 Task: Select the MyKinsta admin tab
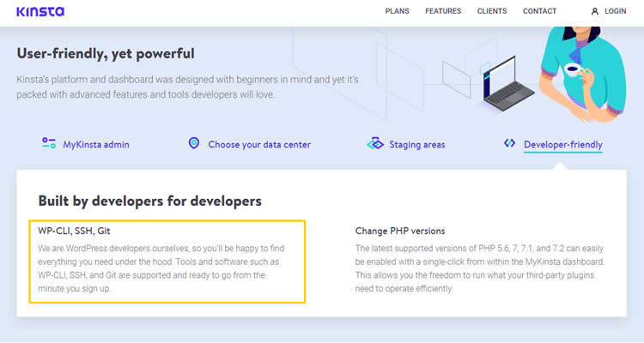point(95,144)
